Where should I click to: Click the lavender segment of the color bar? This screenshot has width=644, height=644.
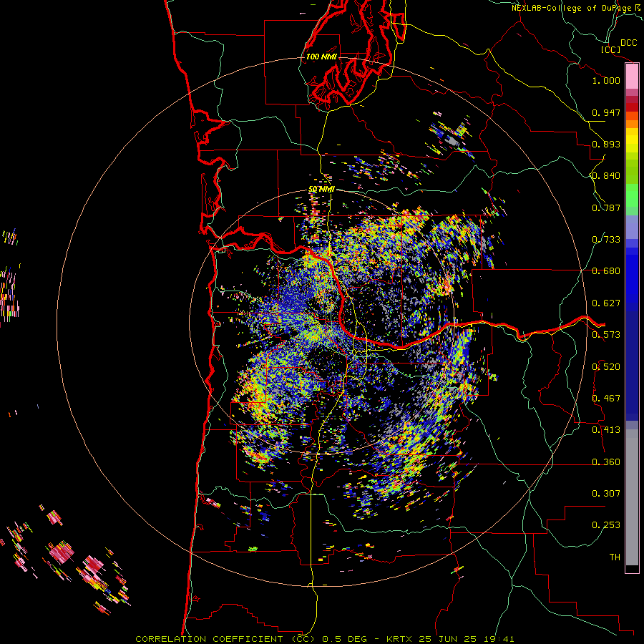point(632,227)
